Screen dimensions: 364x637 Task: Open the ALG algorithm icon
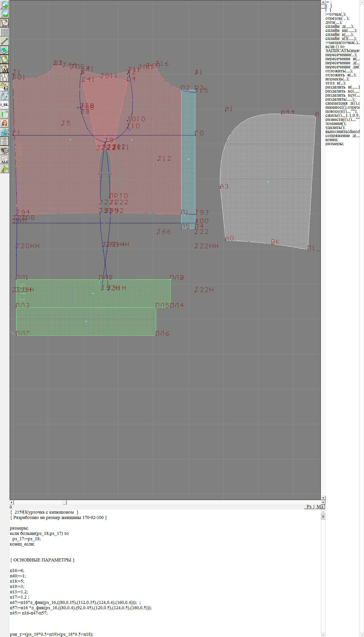pyautogui.click(x=5, y=160)
